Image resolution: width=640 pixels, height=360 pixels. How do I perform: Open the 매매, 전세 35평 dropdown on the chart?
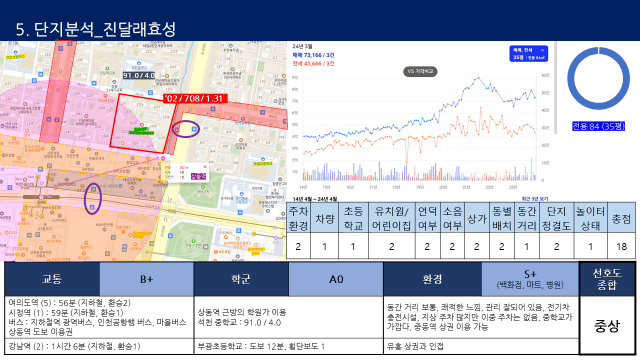(x=529, y=54)
